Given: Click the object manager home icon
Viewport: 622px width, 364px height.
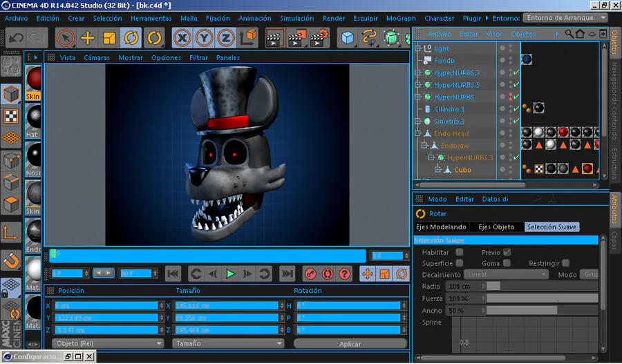Looking at the screenshot, I should tap(580, 34).
